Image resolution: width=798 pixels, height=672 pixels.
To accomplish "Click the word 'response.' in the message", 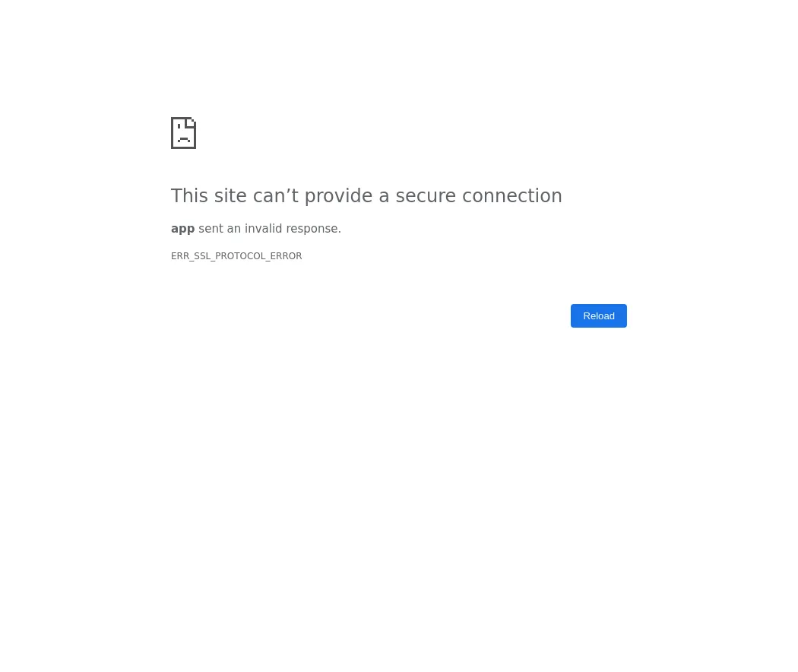I will click(313, 229).
